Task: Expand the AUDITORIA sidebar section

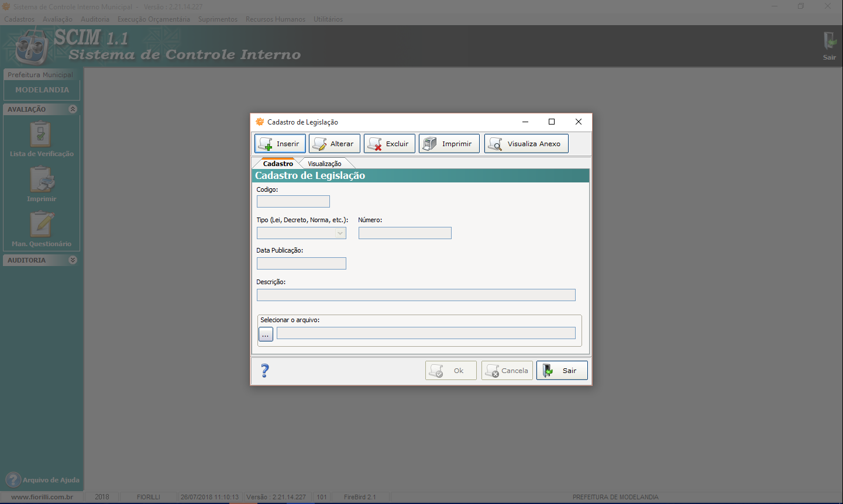Action: pos(73,260)
